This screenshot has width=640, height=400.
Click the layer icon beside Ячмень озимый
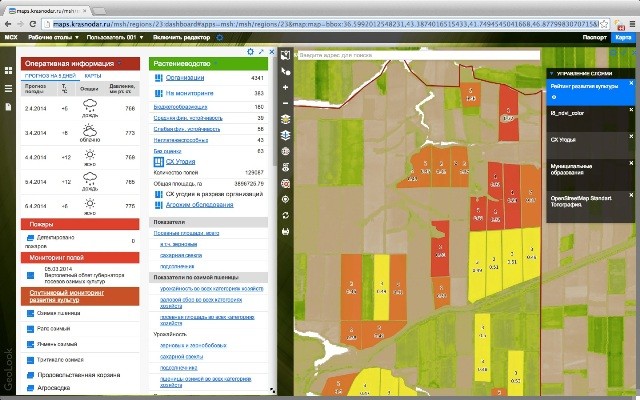[30, 344]
